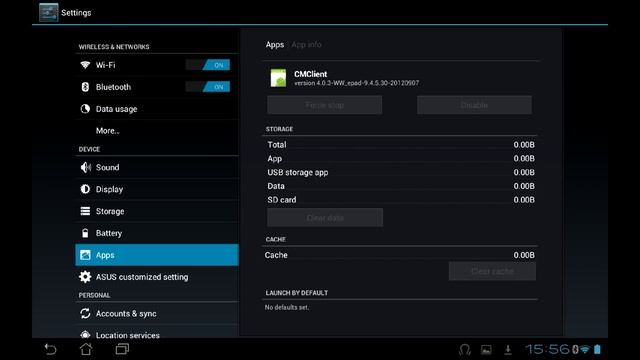Tap the Settings app icon in header

[48, 12]
